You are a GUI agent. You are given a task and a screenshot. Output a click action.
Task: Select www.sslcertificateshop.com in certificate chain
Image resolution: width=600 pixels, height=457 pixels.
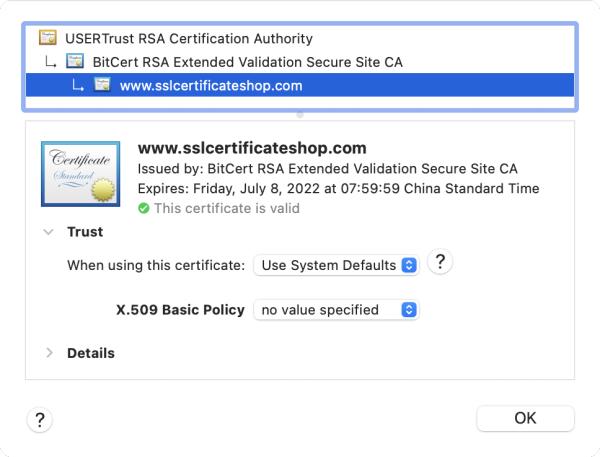[210, 85]
